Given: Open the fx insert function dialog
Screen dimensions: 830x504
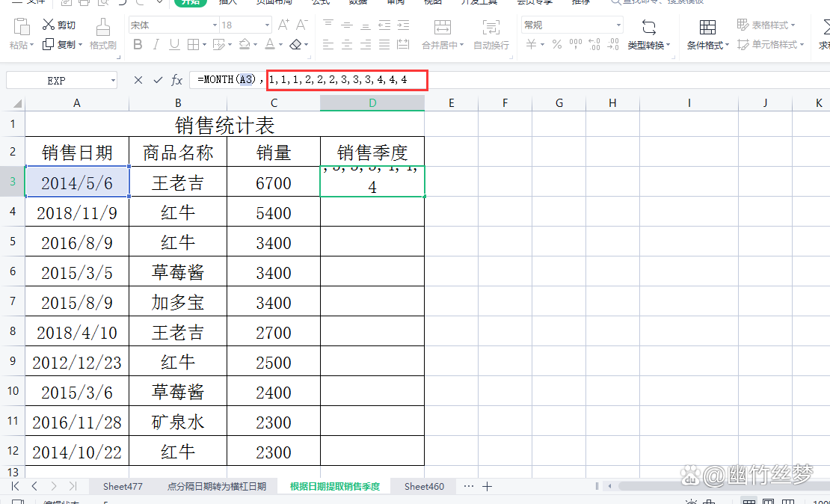Looking at the screenshot, I should click(176, 80).
